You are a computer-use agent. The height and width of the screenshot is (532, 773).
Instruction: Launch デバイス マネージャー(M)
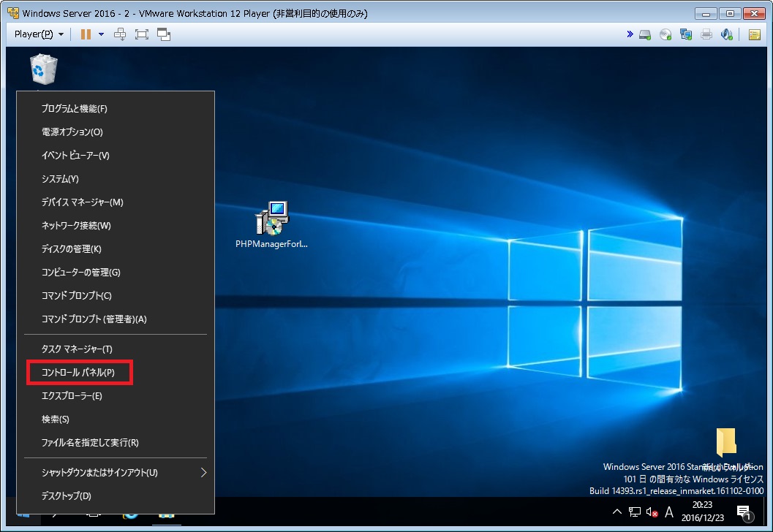(116, 202)
